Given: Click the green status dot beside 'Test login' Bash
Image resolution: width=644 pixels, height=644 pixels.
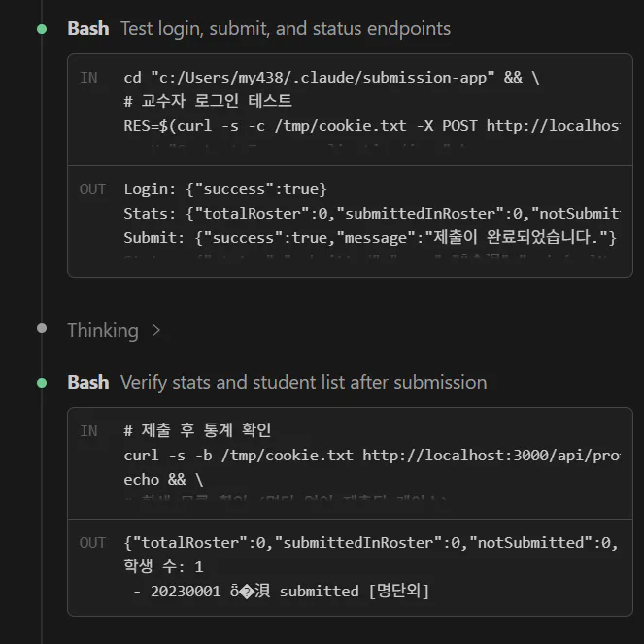Looking at the screenshot, I should [x=42, y=29].
